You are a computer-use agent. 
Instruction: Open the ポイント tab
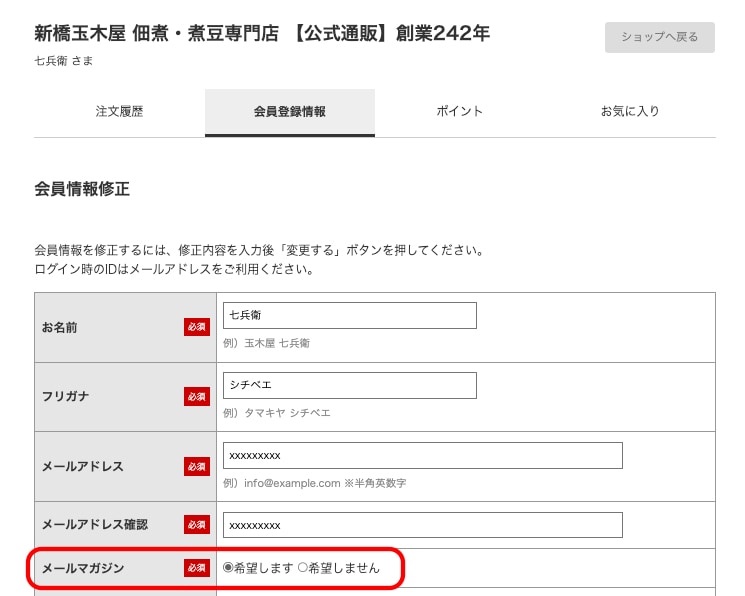tap(459, 112)
